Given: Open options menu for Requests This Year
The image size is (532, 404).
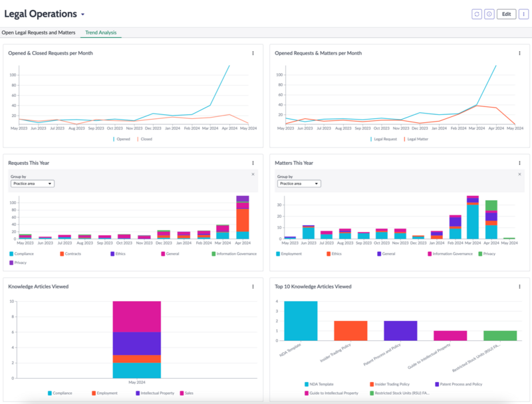Looking at the screenshot, I should [253, 163].
